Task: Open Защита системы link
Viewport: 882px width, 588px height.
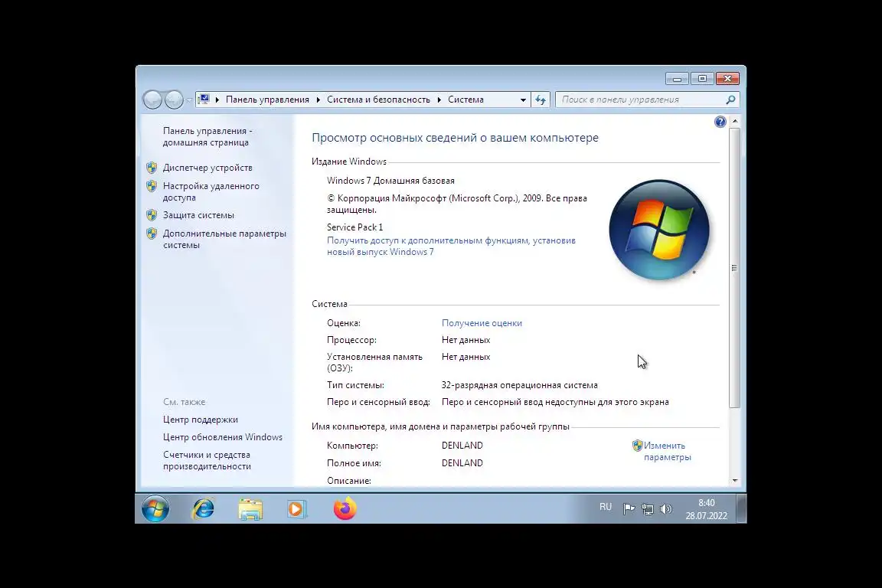Action: tap(198, 215)
